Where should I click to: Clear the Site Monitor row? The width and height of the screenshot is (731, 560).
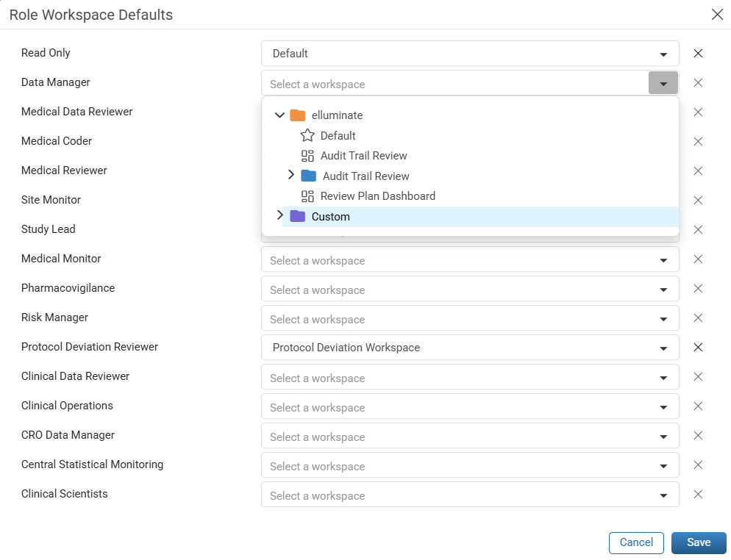(697, 200)
